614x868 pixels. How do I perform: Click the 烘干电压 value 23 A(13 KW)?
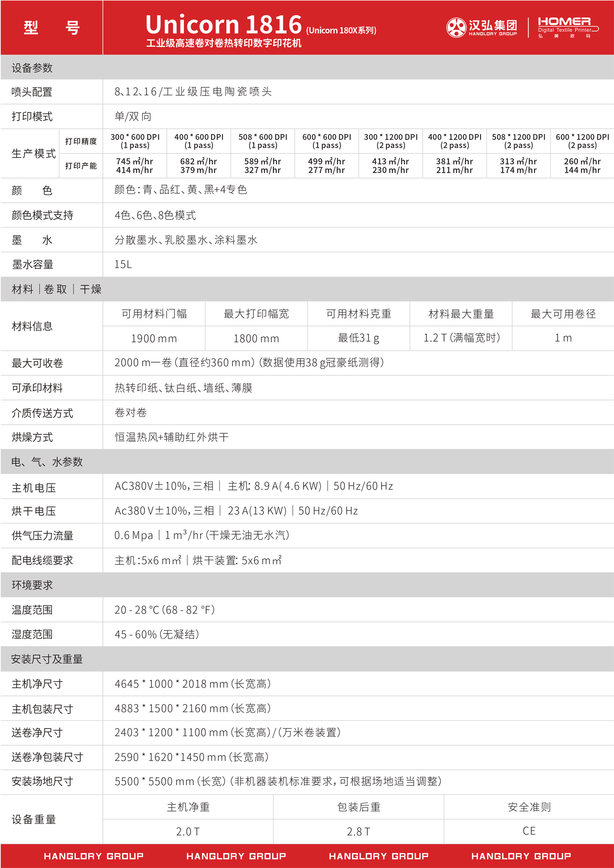coord(257,511)
